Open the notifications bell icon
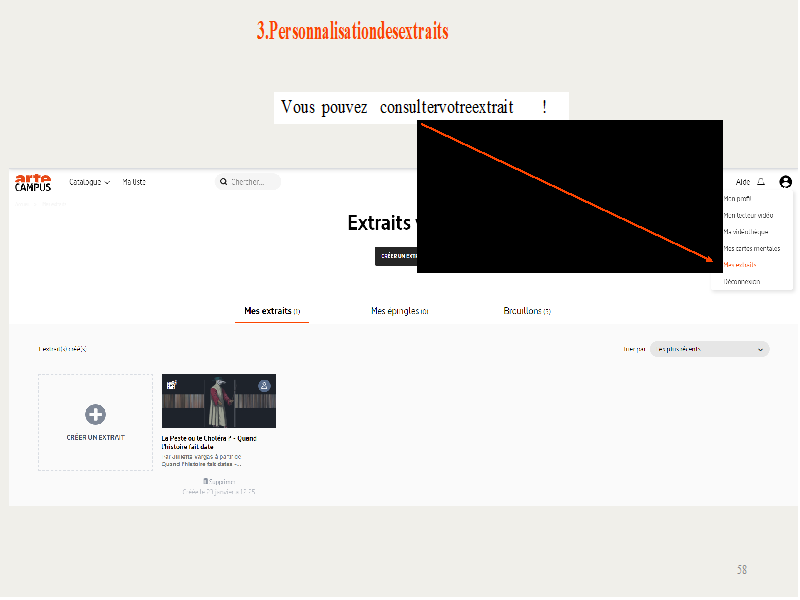The height and width of the screenshot is (600, 800). coord(761,182)
